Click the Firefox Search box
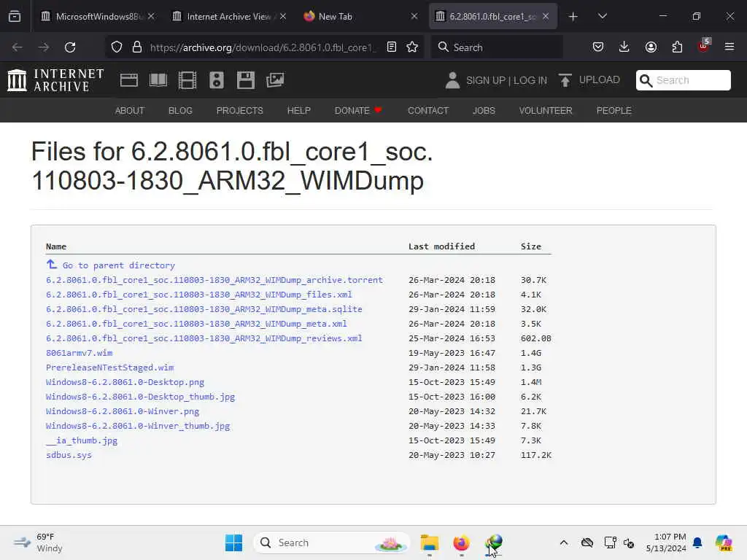747x560 pixels. 496,47
